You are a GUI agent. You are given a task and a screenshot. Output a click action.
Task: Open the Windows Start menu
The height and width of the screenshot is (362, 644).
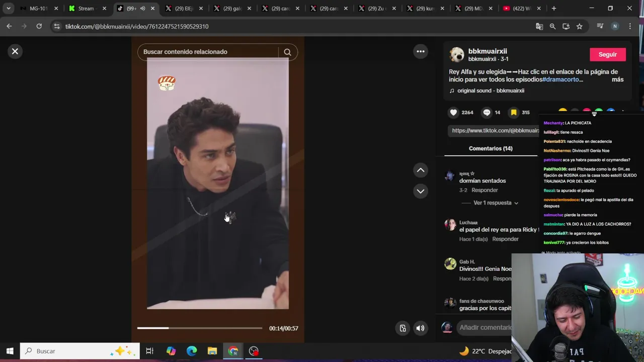point(10,351)
